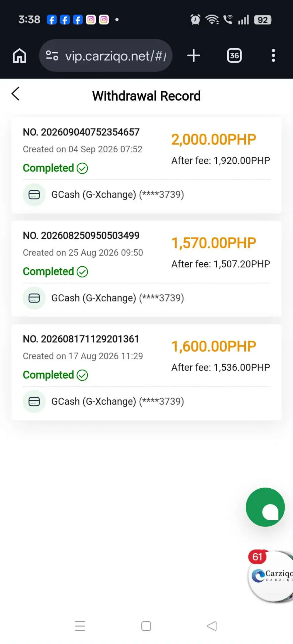The height and width of the screenshot is (644, 293).
Task: Open the browser home icon
Action: [19, 56]
